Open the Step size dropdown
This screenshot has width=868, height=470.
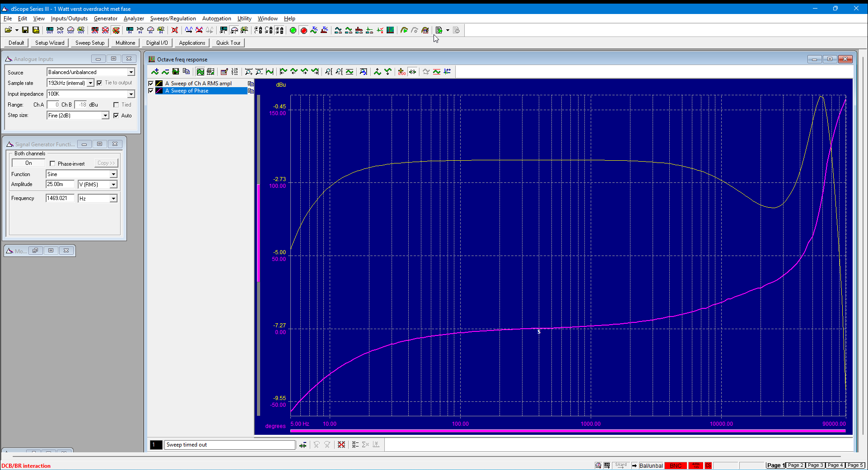[x=105, y=116]
